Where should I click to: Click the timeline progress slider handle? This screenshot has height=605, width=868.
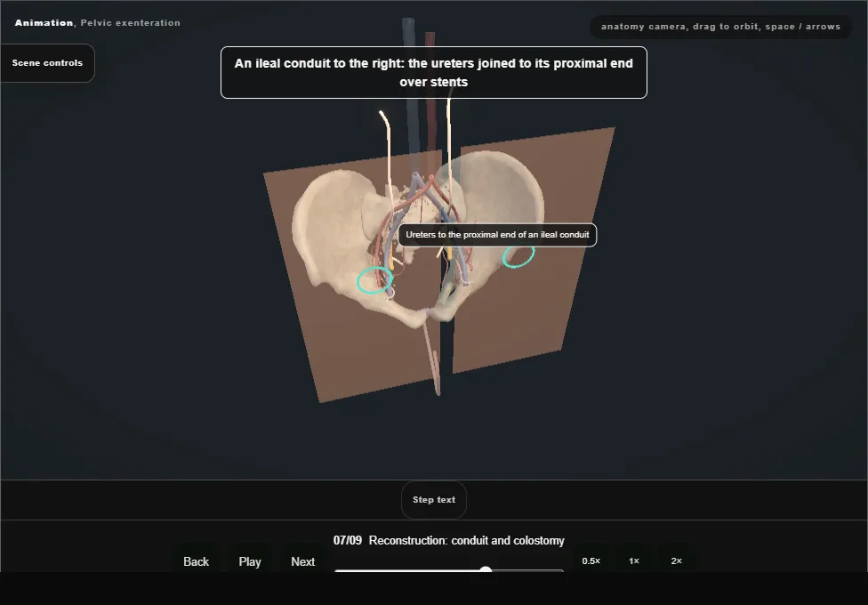(x=486, y=570)
